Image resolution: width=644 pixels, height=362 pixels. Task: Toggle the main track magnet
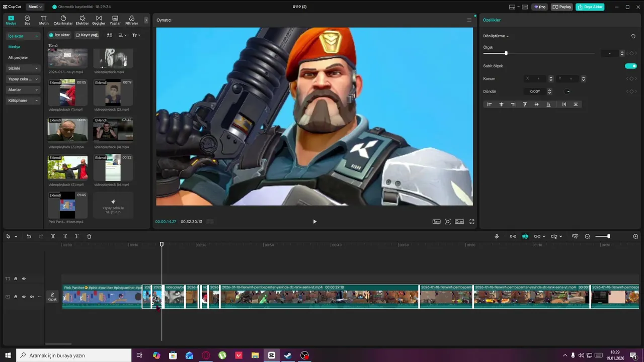point(513,236)
